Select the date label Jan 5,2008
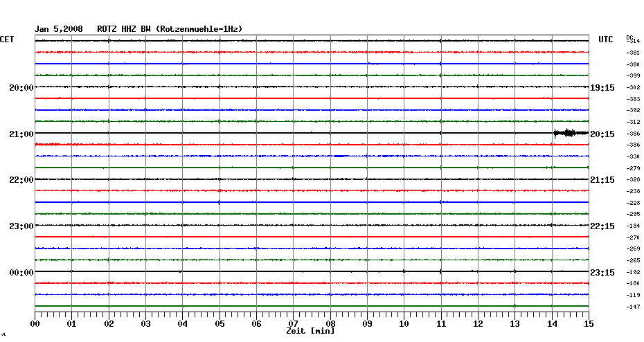644x342 pixels. point(58,29)
